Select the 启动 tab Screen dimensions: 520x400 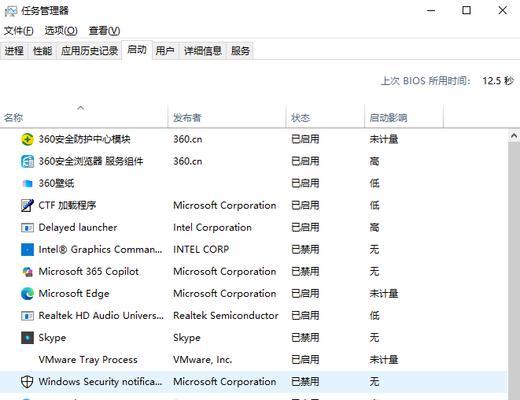tap(137, 50)
